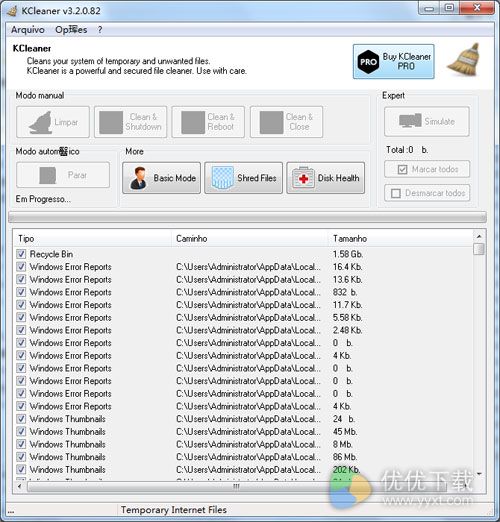This screenshot has height=522, width=500.
Task: Open the options menu beside Arquivo
Action: click(71, 30)
